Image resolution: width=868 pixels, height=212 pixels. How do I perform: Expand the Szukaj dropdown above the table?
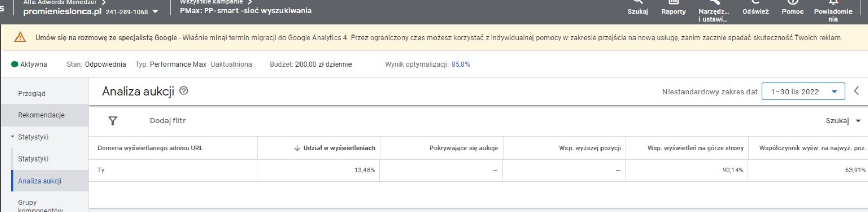(843, 121)
